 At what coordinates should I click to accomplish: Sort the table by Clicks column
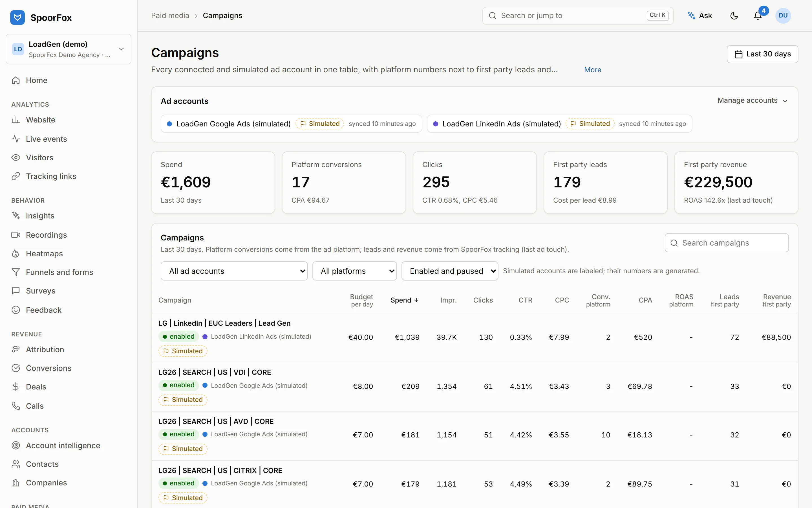point(483,300)
